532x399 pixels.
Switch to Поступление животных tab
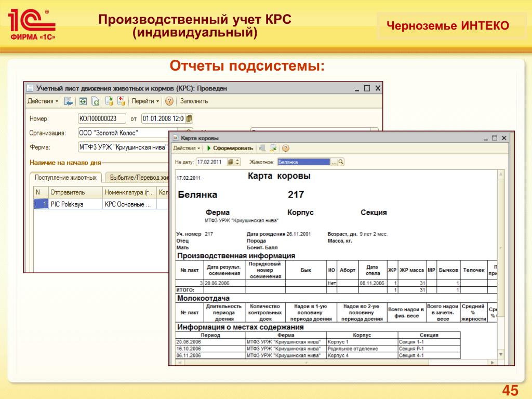[65, 178]
